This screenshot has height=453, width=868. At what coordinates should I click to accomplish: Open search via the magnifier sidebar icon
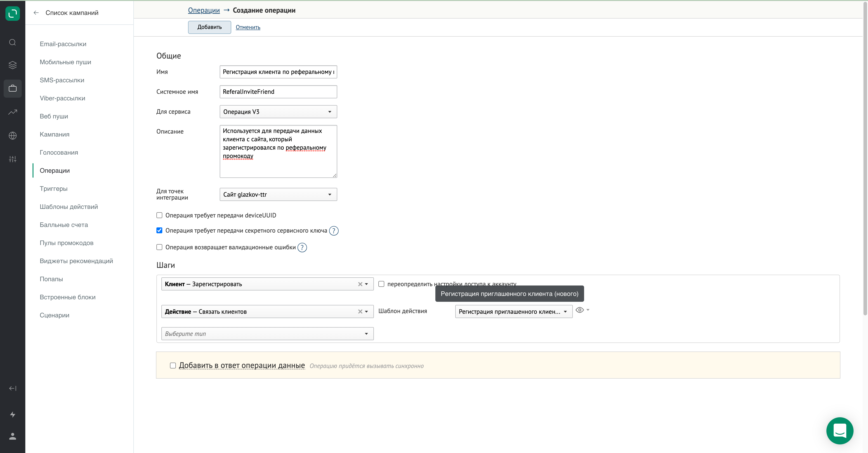(12, 42)
